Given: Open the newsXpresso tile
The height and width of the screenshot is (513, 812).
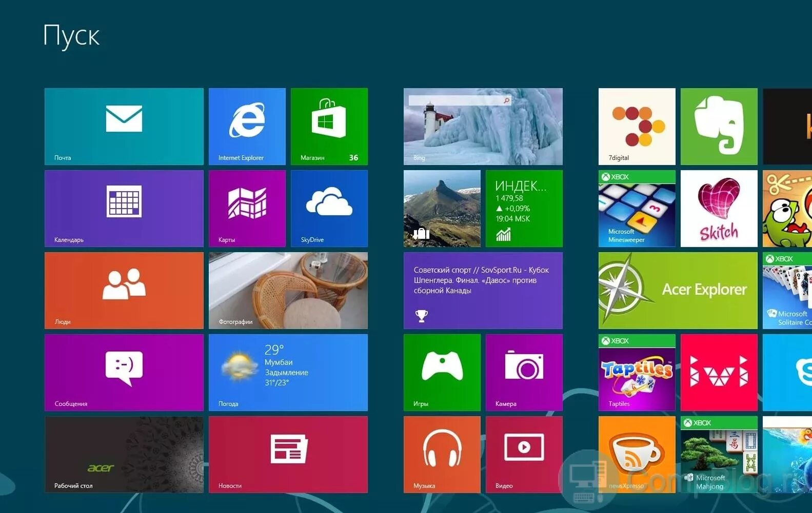Looking at the screenshot, I should pyautogui.click(x=637, y=455).
